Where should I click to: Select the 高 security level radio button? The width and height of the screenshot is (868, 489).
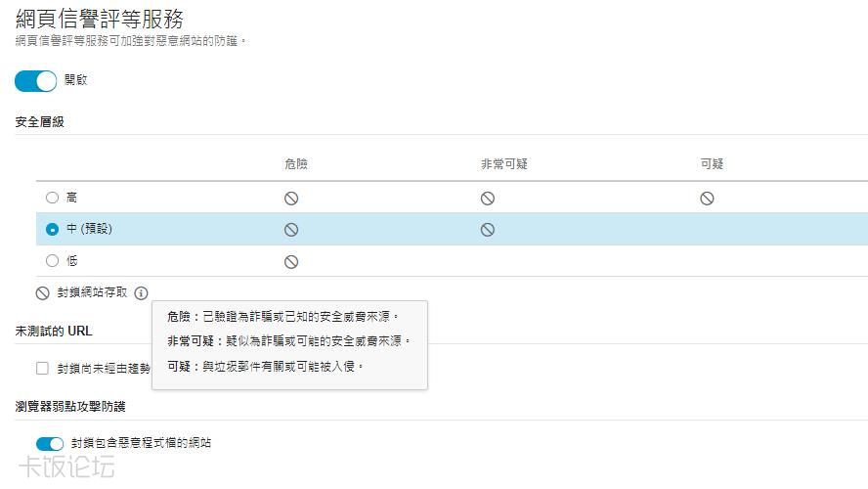pos(53,198)
